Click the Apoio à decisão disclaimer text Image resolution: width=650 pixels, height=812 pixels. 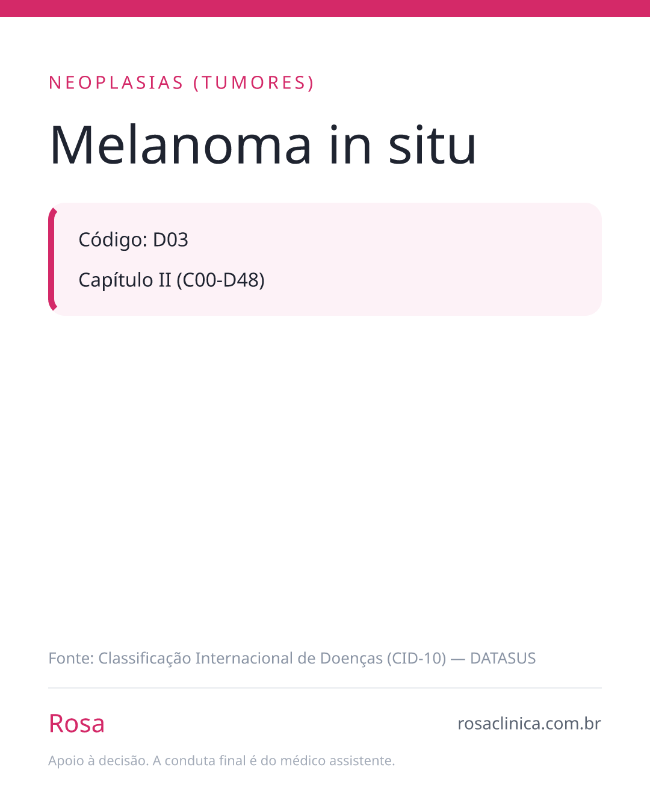pos(221,761)
